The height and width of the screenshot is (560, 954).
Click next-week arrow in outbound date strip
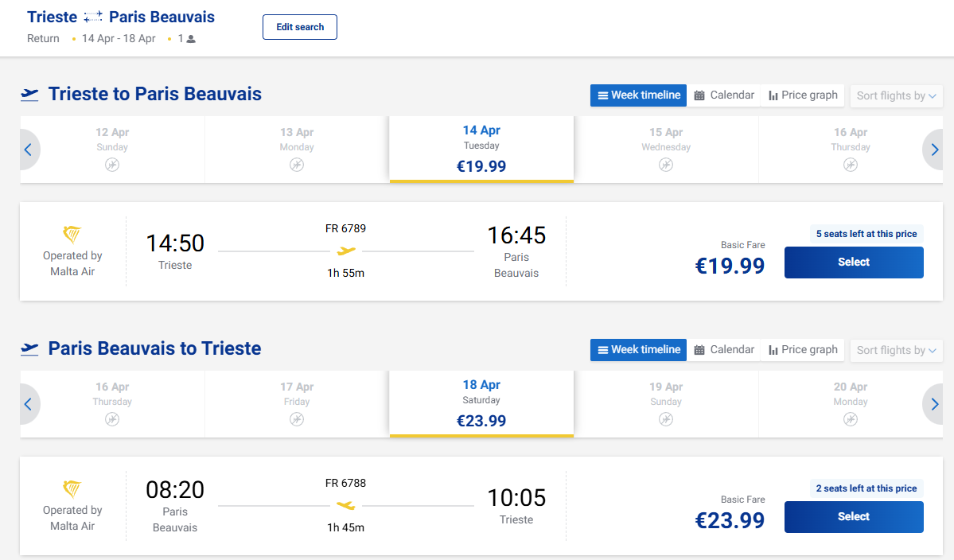click(x=934, y=150)
